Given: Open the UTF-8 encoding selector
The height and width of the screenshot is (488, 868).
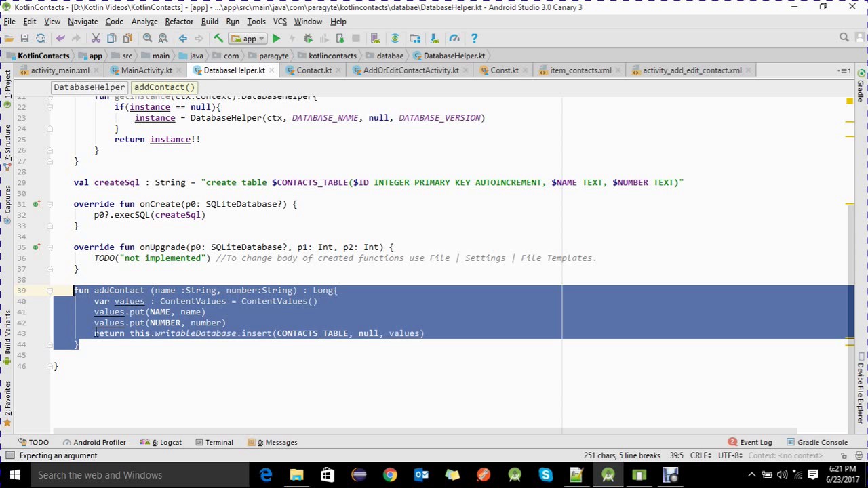Looking at the screenshot, I should [731, 456].
